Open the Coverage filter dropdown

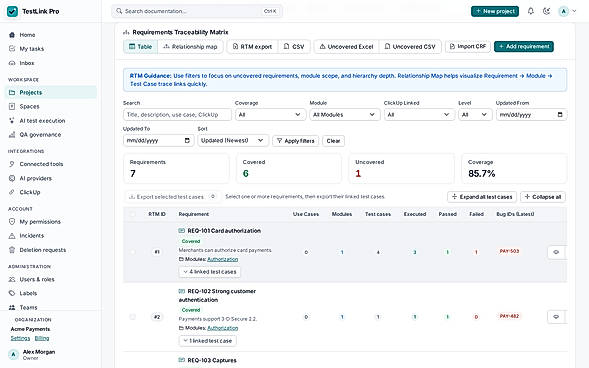[270, 115]
